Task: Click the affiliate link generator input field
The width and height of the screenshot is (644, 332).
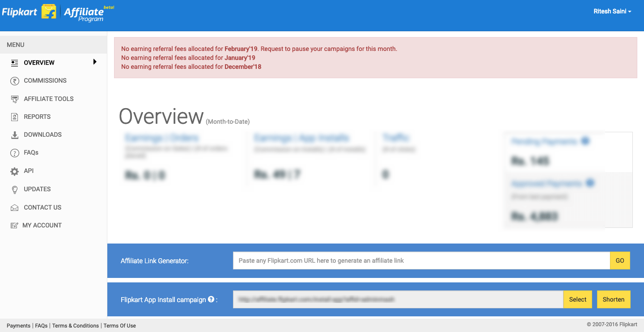Action: coord(420,260)
